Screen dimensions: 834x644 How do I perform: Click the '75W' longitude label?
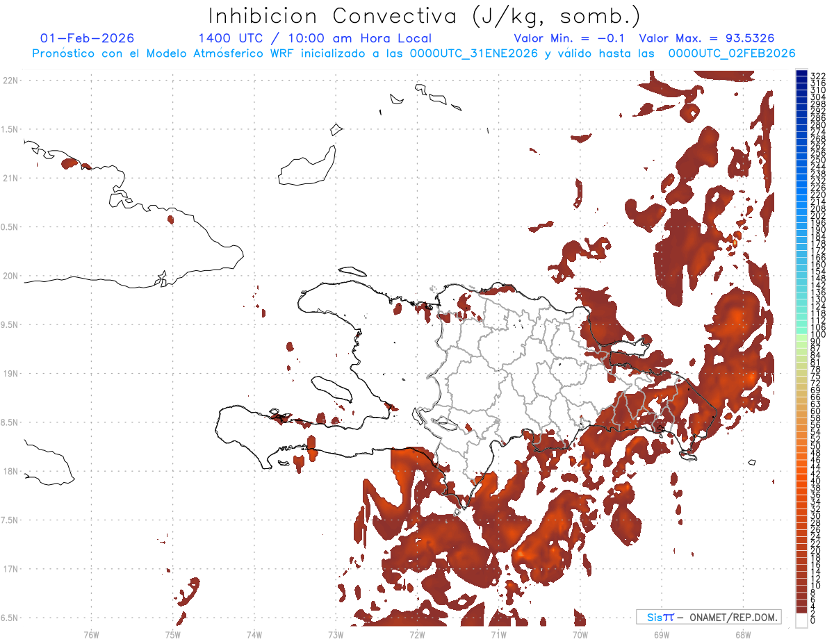point(172,635)
